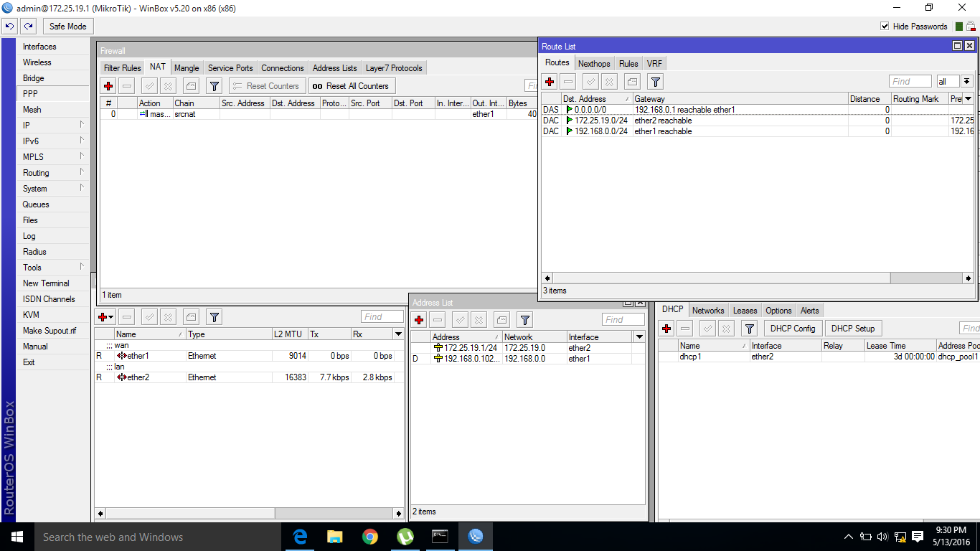Open the 'all' dropdown in Route List
Image resolution: width=980 pixels, height=551 pixels.
coord(966,82)
